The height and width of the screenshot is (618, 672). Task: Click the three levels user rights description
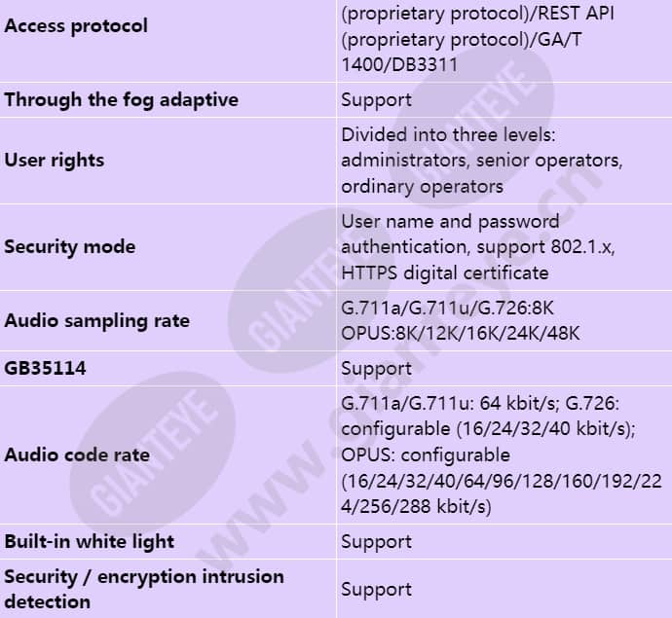(482, 161)
